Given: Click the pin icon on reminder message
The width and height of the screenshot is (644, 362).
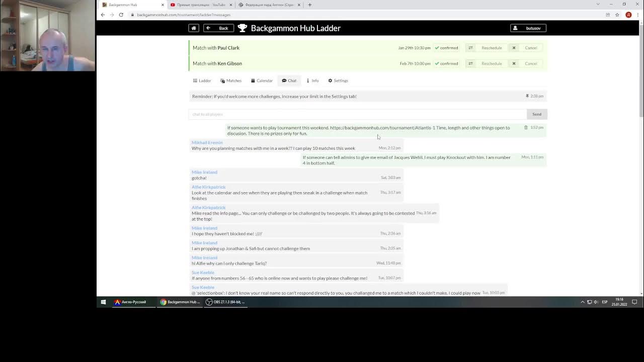Looking at the screenshot, I should pos(527,96).
